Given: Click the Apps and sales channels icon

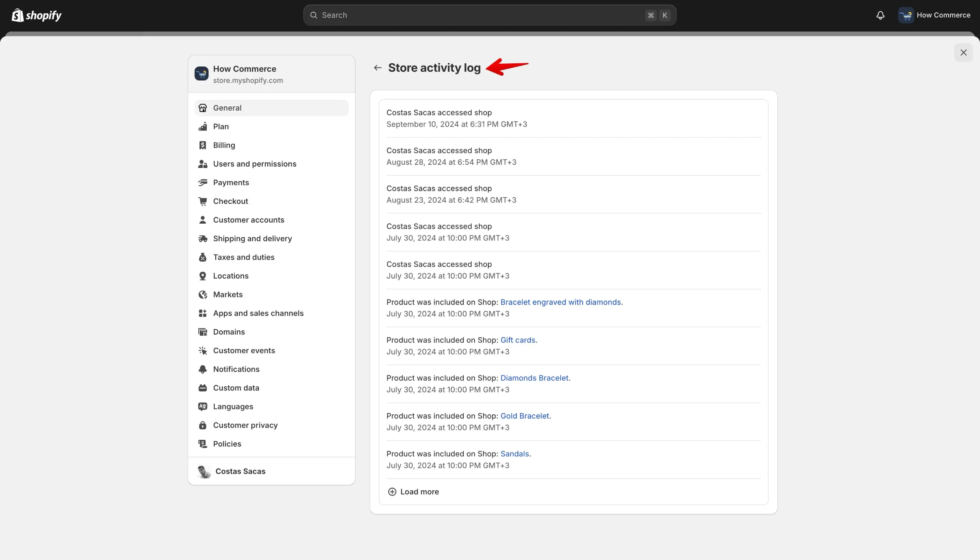Looking at the screenshot, I should tap(203, 313).
